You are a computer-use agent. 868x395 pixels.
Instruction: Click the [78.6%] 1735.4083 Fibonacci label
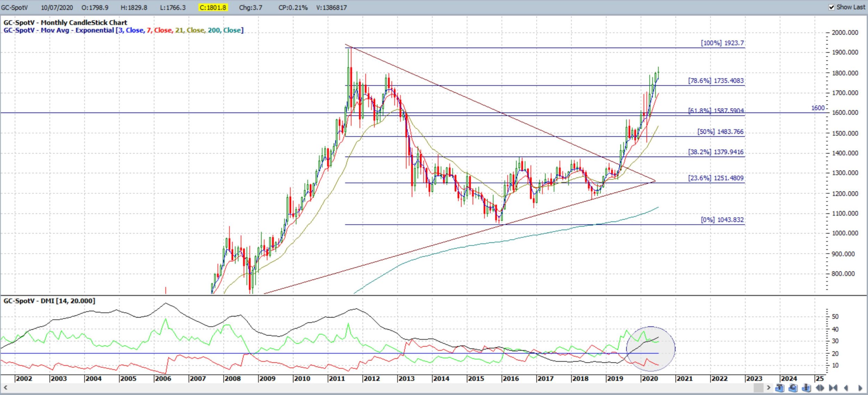tap(716, 81)
